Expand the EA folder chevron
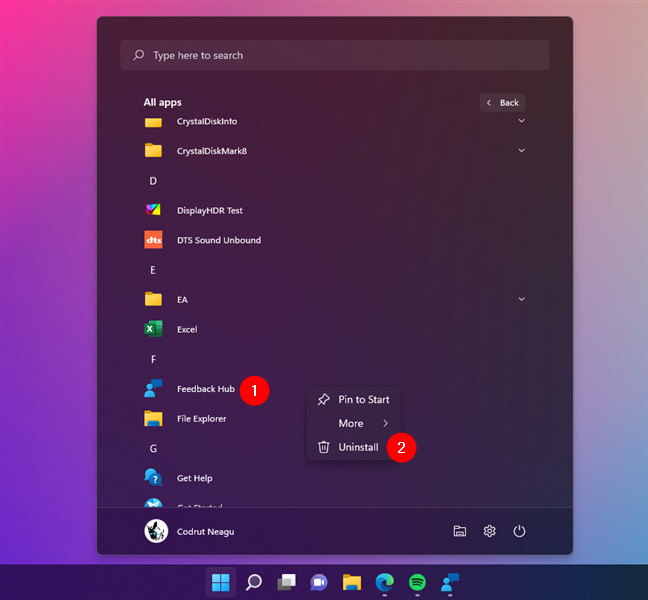648x600 pixels. 522,299
